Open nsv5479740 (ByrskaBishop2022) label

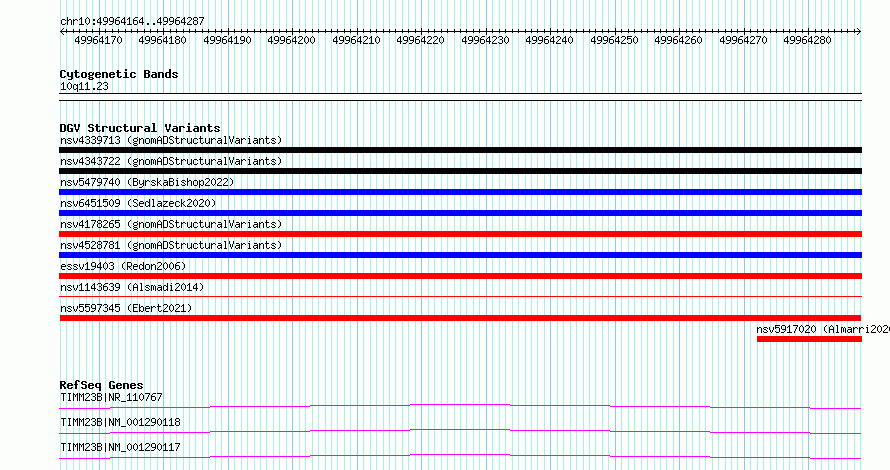[x=147, y=182]
